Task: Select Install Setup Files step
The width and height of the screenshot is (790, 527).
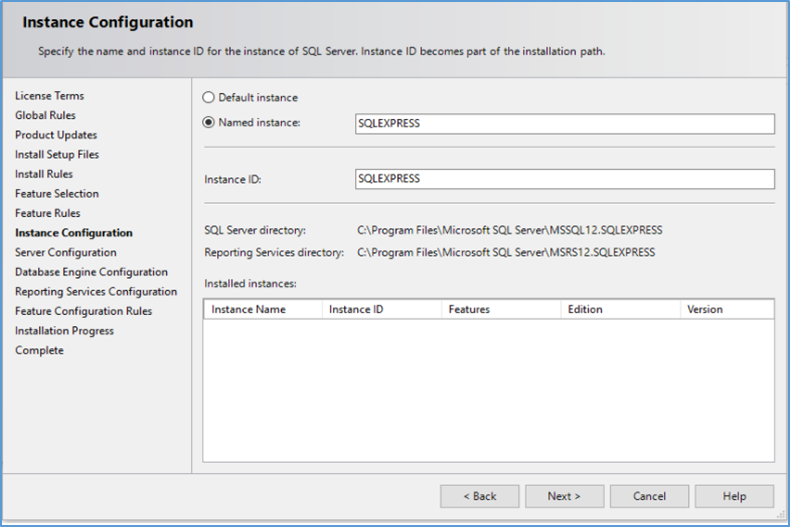Action: [x=57, y=155]
